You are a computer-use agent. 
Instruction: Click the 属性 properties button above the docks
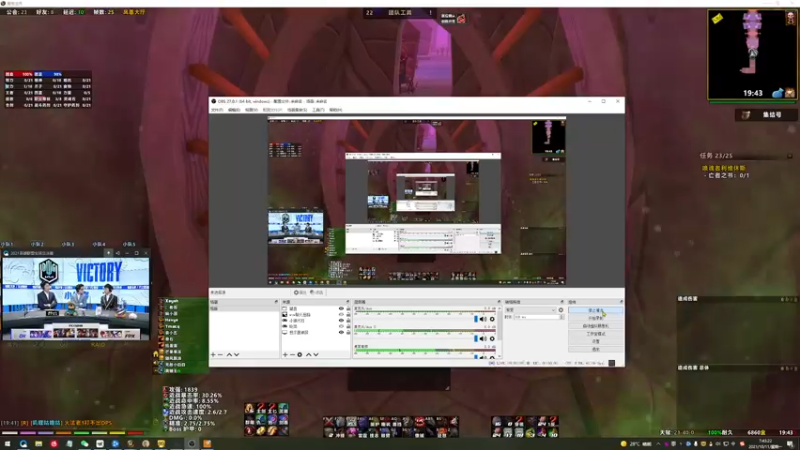coord(300,292)
